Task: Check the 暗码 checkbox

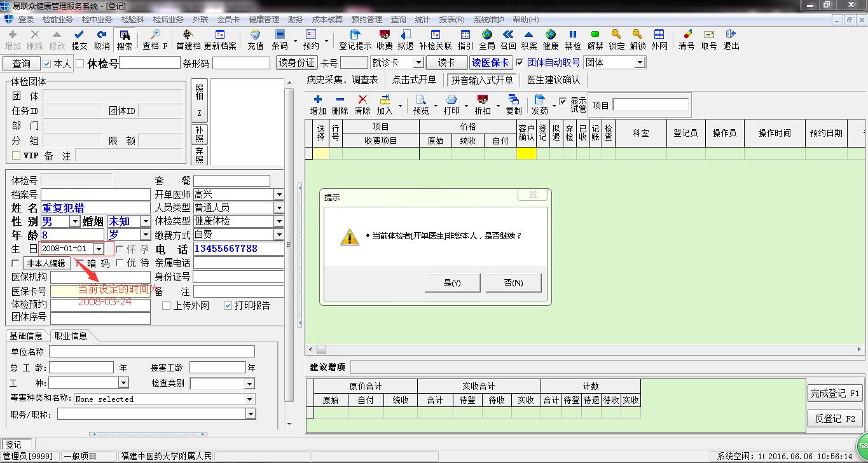Action: [79, 263]
